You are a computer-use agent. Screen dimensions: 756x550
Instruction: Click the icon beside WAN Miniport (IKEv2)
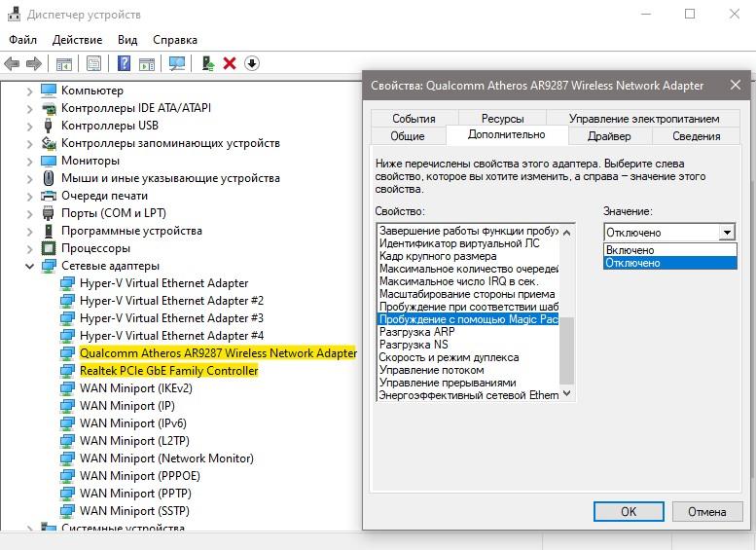67,387
